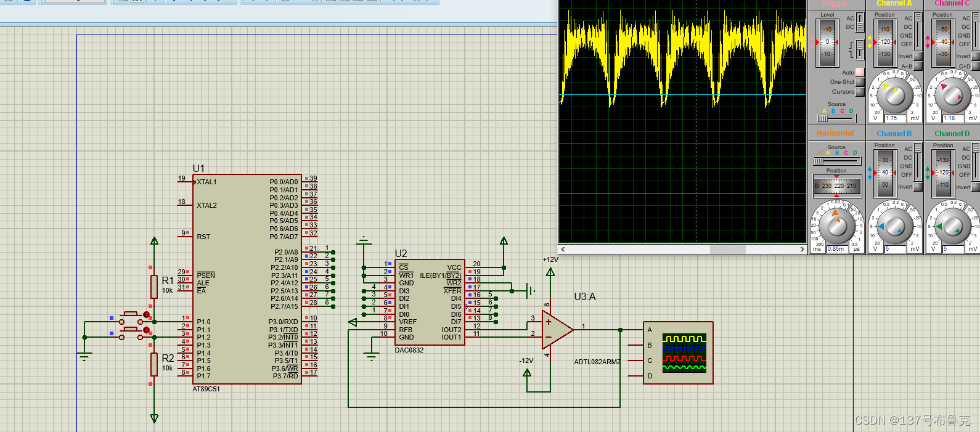Click the Horizontal Position thumbwheel

coord(837,185)
